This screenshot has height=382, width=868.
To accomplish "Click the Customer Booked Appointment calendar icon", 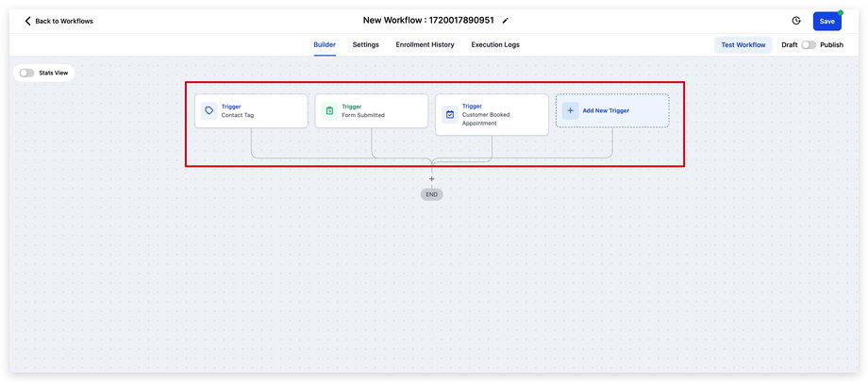I will (x=450, y=114).
